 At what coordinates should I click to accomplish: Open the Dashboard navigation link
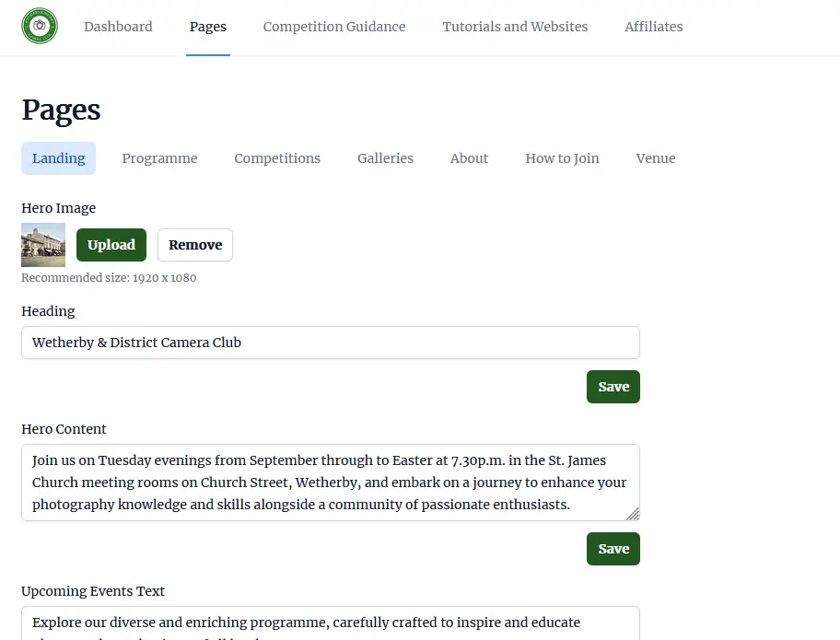point(118,27)
